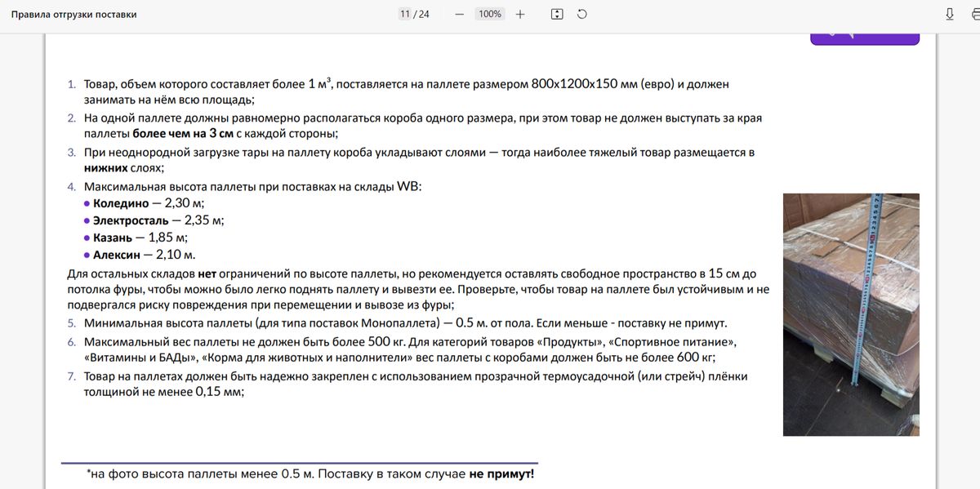
Task: Click the fit to page icon
Action: 557,15
